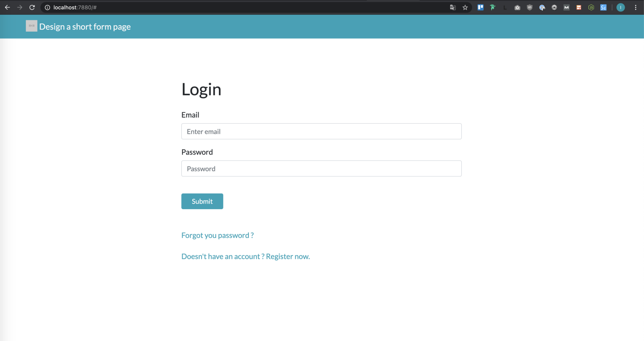Open site information icon beside localhost URL
This screenshot has height=341, width=644.
[47, 7]
